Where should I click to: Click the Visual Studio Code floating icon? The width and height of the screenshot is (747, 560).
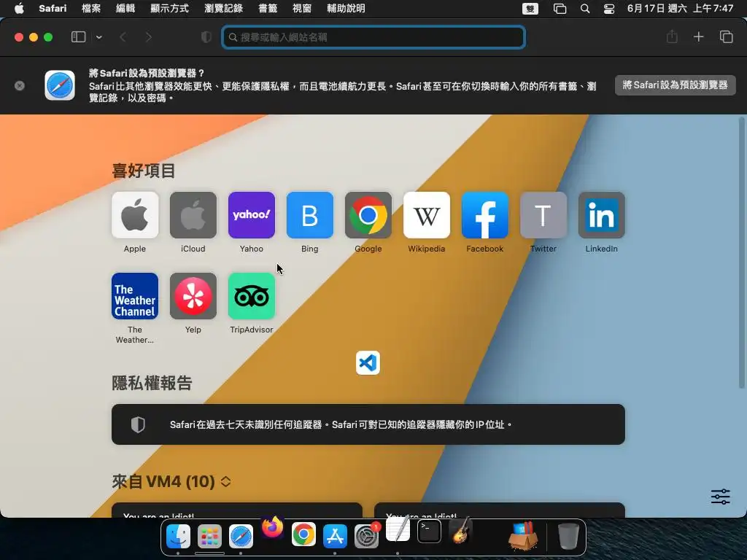[x=368, y=363]
